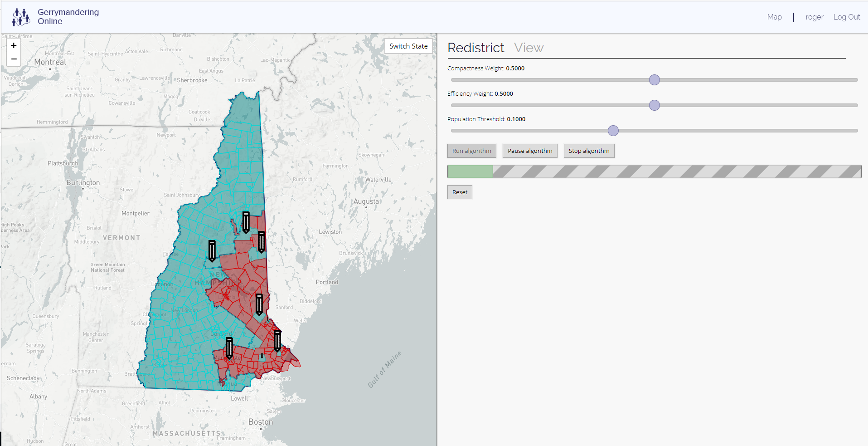Click the VERMONT state label
868x446 pixels.
[x=121, y=238]
